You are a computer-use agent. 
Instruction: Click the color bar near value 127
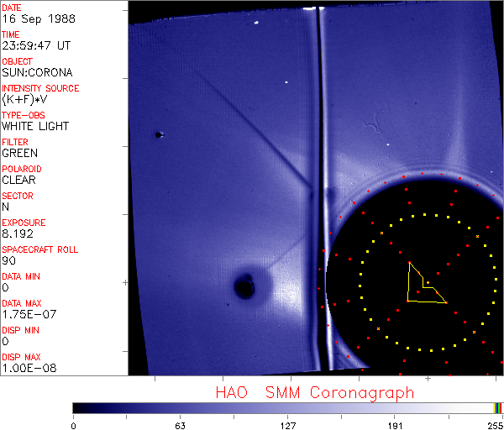[287, 407]
